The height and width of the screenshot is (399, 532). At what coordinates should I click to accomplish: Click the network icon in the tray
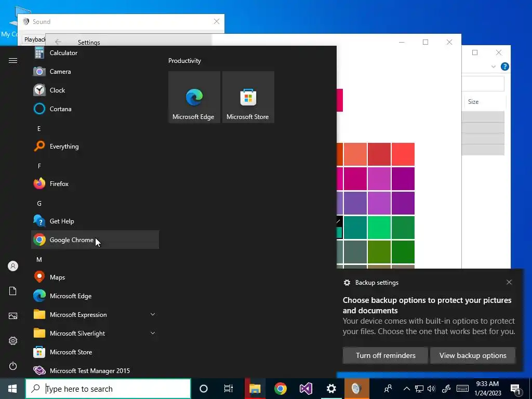click(x=419, y=389)
